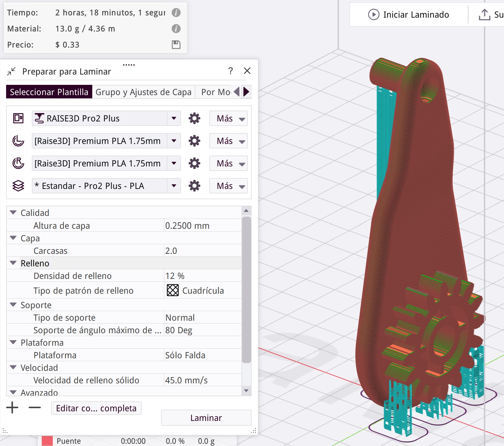Click the info icon next to Tiempo

176,13
